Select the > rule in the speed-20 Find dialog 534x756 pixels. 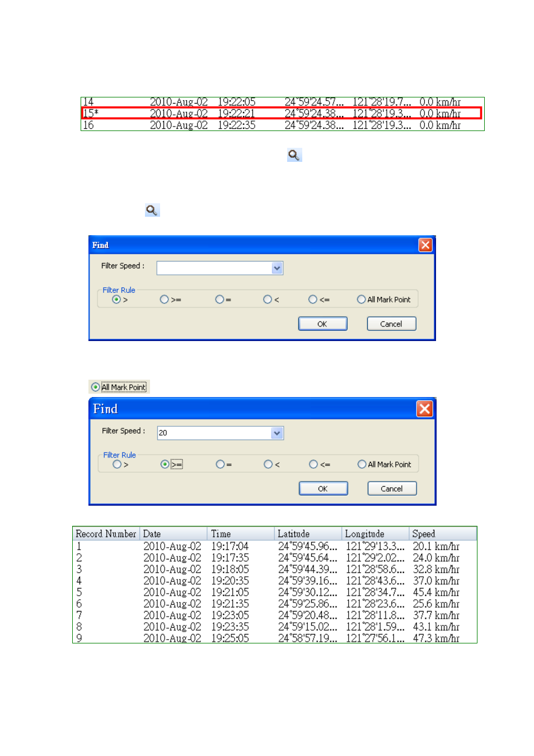pos(117,464)
